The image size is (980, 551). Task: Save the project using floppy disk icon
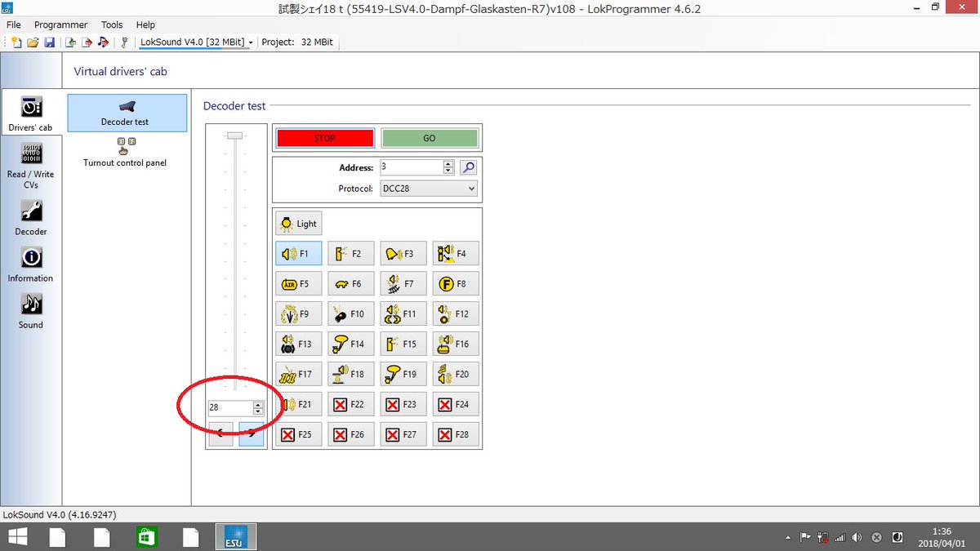[49, 42]
